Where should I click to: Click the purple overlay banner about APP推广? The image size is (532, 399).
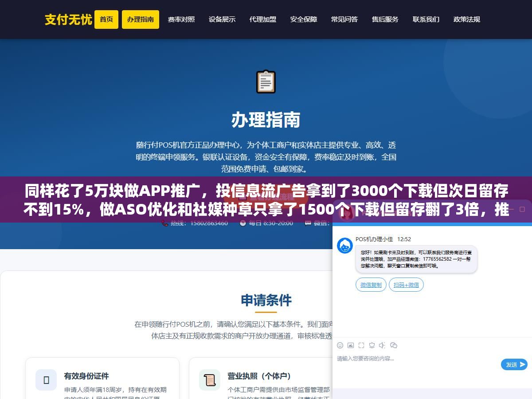click(x=266, y=199)
